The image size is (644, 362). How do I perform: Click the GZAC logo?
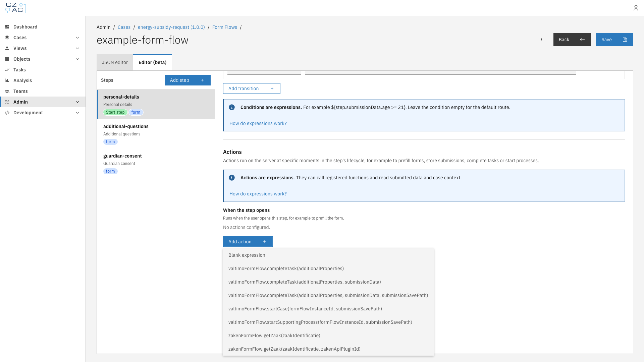(16, 8)
